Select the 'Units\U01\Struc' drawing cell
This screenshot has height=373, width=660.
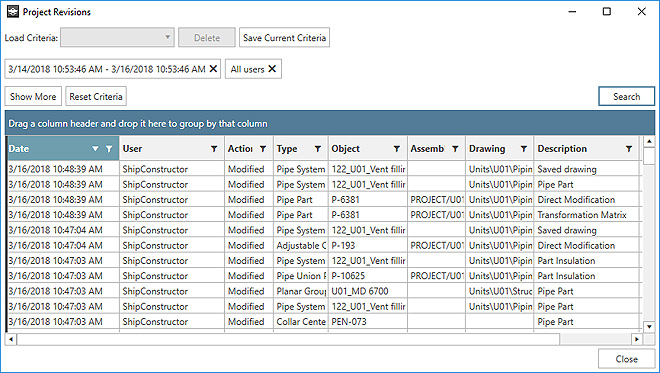point(500,291)
